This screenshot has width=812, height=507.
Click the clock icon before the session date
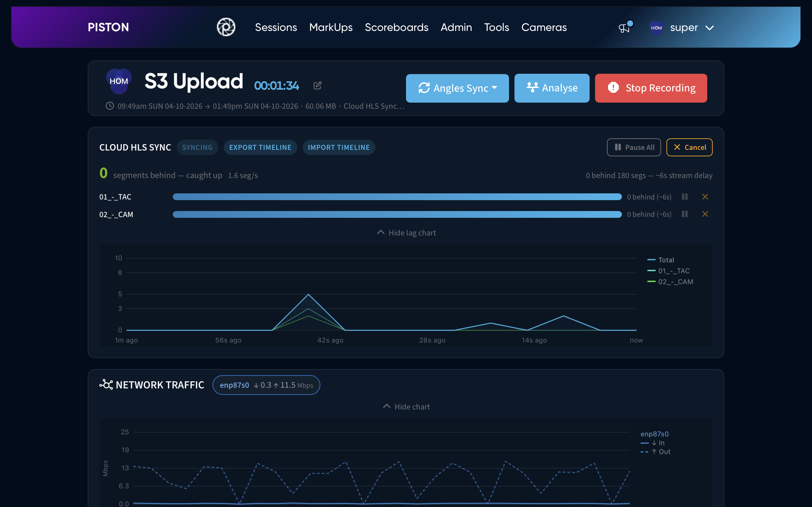click(109, 106)
